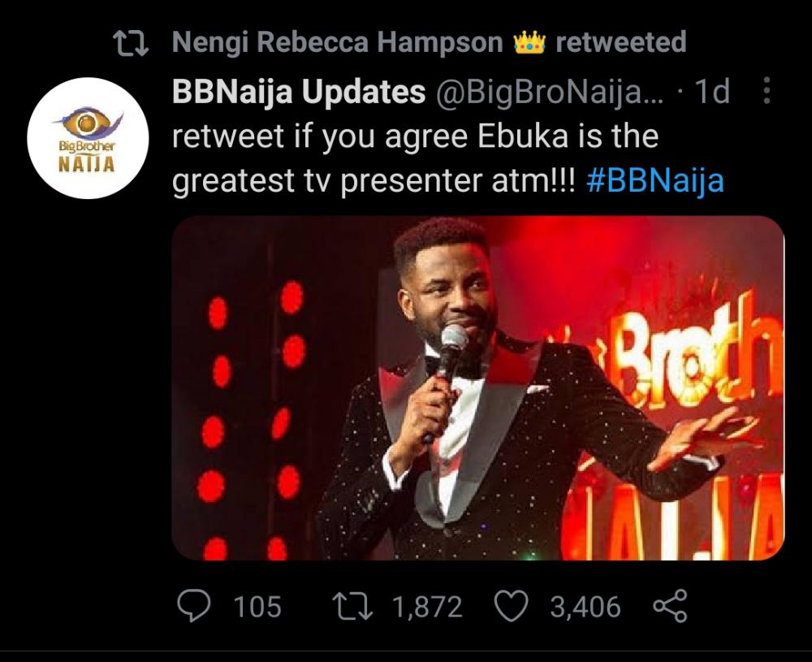Open the @BigBroNaija handle link

[x=550, y=93]
